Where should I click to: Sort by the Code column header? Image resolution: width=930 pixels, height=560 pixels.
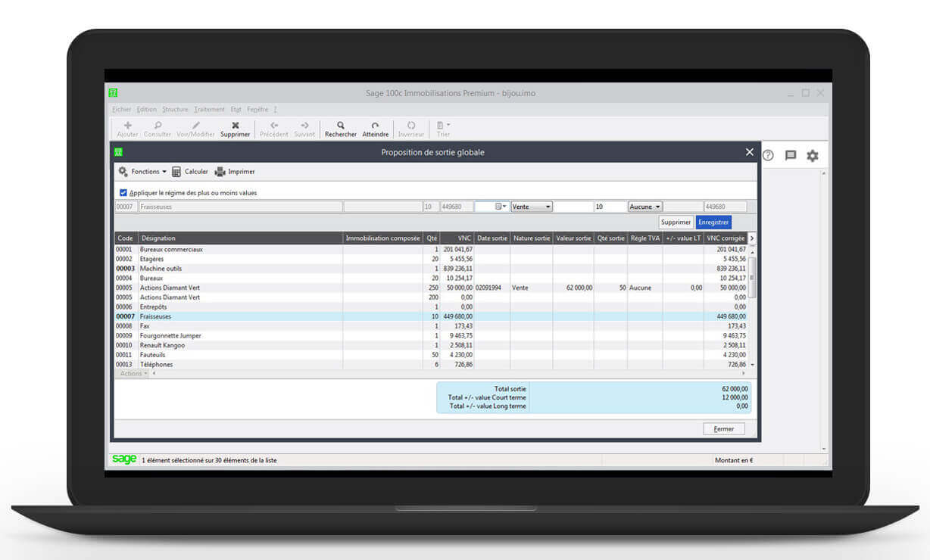[x=126, y=238]
